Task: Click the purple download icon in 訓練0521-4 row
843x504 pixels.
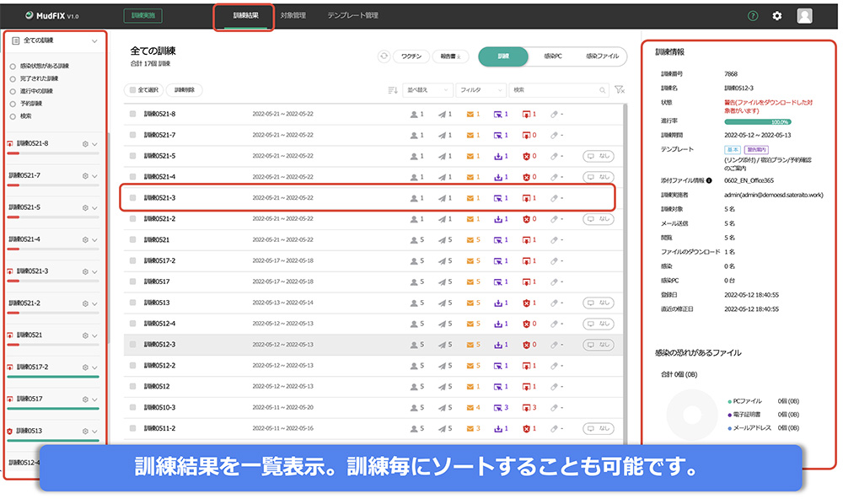Action: tap(498, 177)
